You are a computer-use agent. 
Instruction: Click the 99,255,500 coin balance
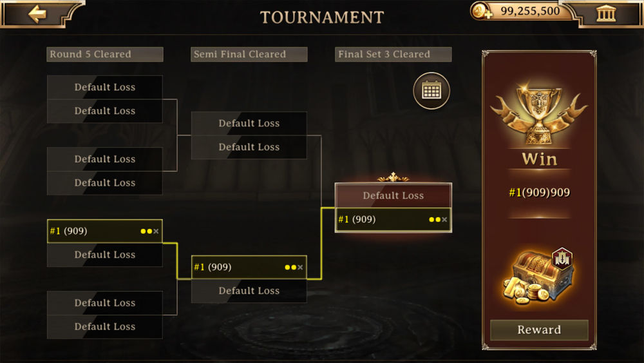530,11
